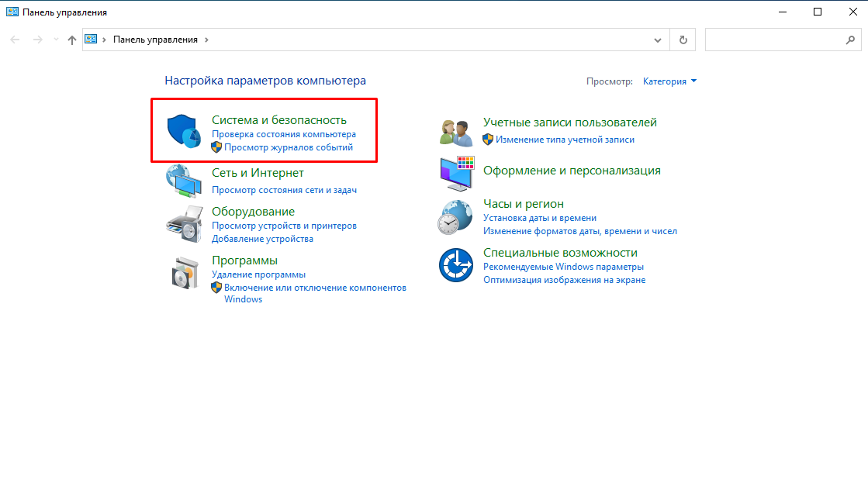Open Часы и регион category
The height and width of the screenshot is (490, 868).
click(524, 204)
